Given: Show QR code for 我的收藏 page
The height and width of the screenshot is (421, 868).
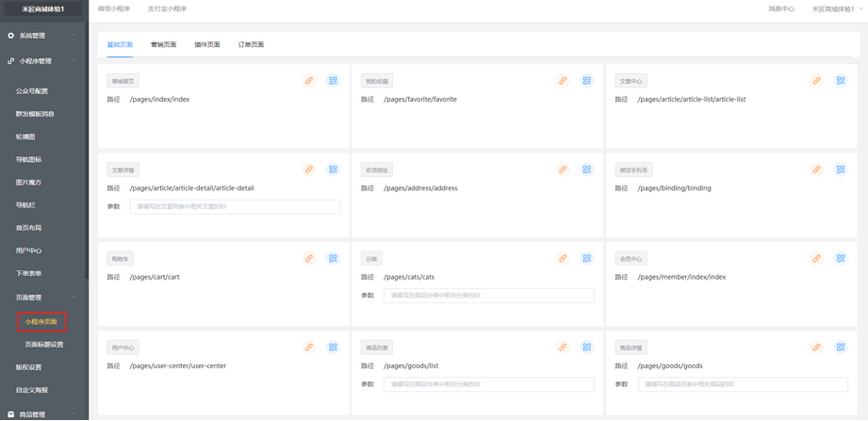Looking at the screenshot, I should [586, 81].
